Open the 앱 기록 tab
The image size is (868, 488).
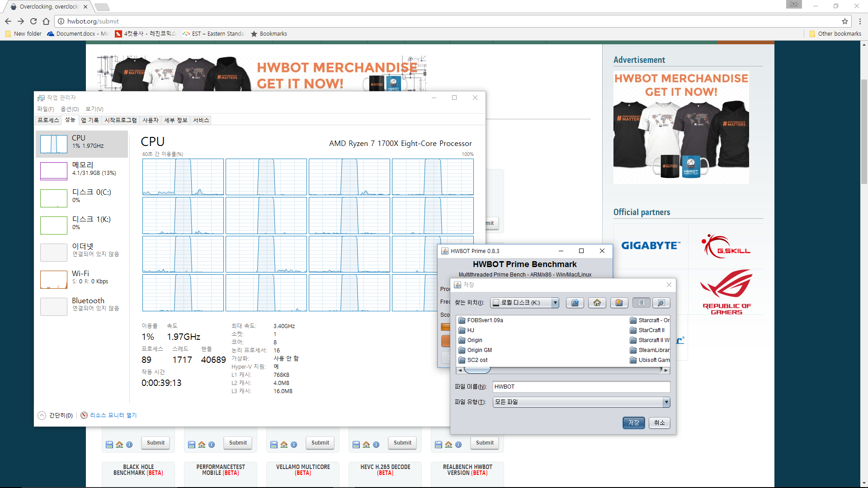click(90, 120)
